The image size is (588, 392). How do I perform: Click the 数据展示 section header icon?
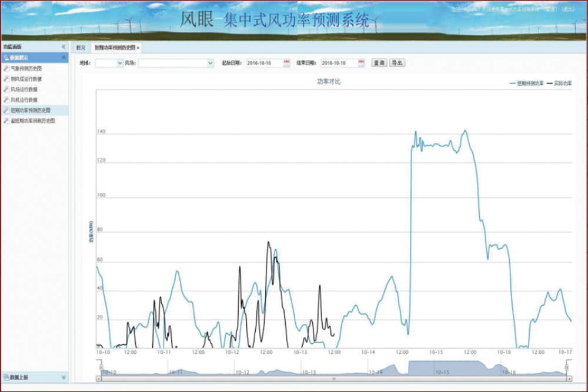click(6, 58)
